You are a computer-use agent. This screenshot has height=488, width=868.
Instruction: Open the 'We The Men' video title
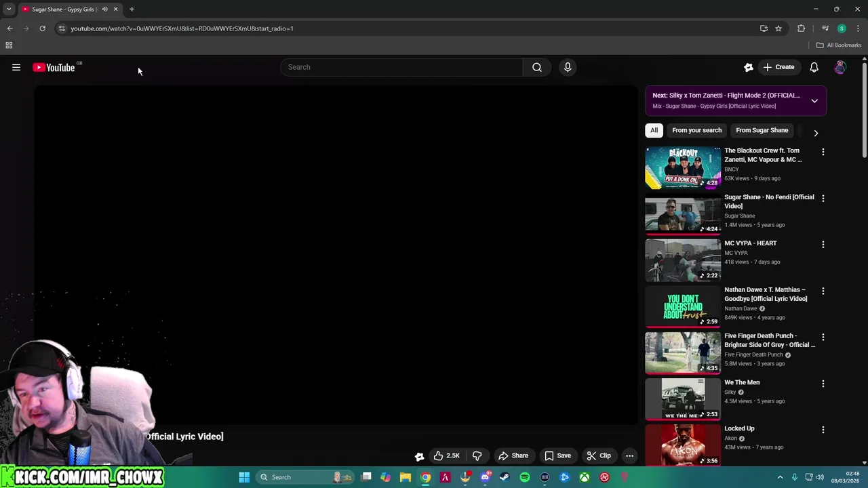742,382
